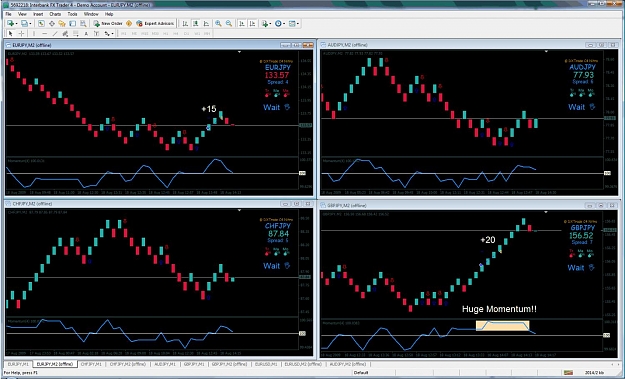Open the Insert menu
This screenshot has height=379, width=625.
38,14
